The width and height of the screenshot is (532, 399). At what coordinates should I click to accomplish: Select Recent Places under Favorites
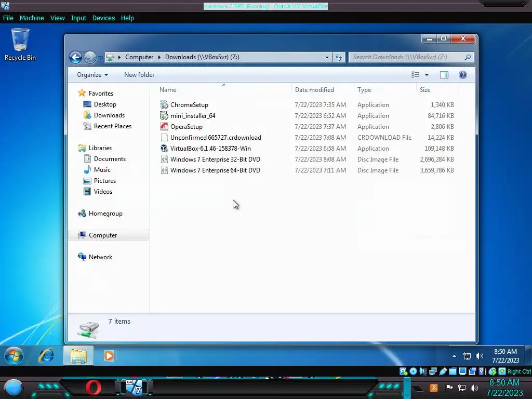(x=112, y=126)
